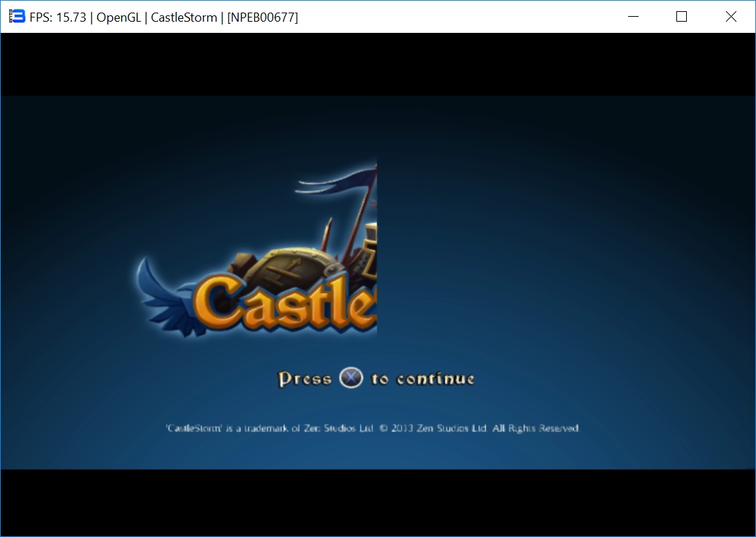Click the [NPEB00677] game ID in title
Viewport: 756px width, 537px height.
tap(262, 17)
